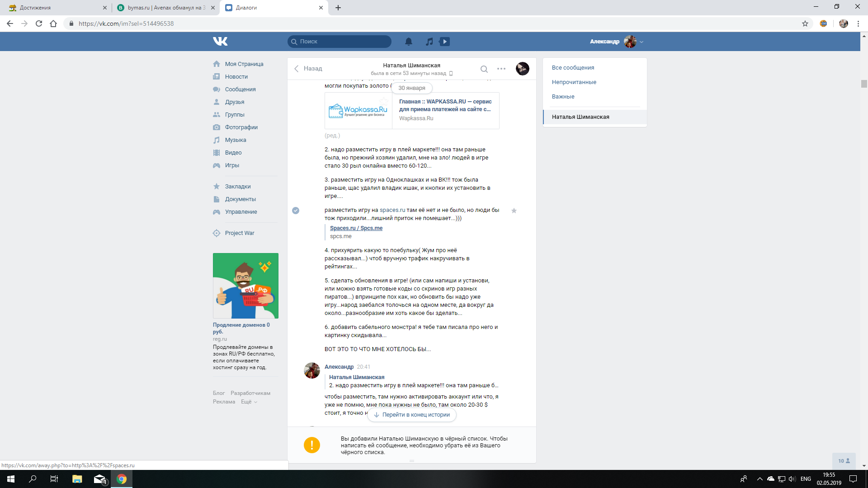Open the Spaces.ru / Spcs.me link
Image resolution: width=868 pixels, height=488 pixels.
pos(356,228)
